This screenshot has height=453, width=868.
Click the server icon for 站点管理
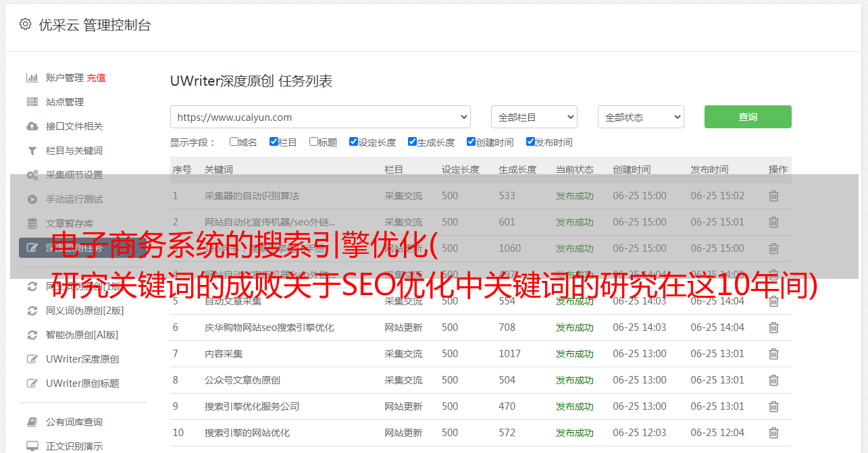point(32,102)
